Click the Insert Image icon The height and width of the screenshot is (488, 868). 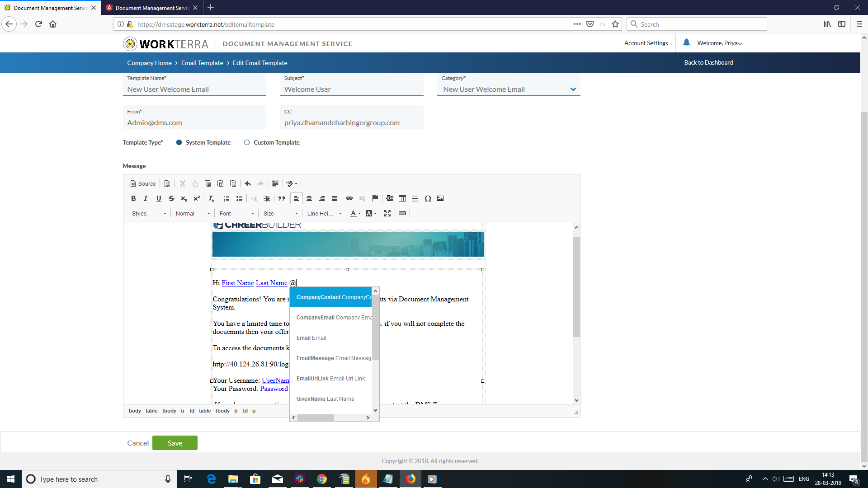(440, 198)
